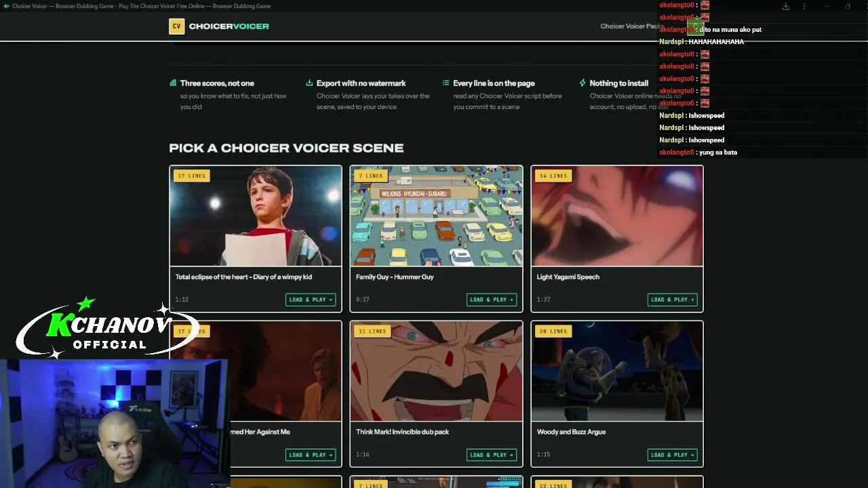868x488 pixels.
Task: Click the 17 LINES badge on Total eclipse card
Action: 191,176
